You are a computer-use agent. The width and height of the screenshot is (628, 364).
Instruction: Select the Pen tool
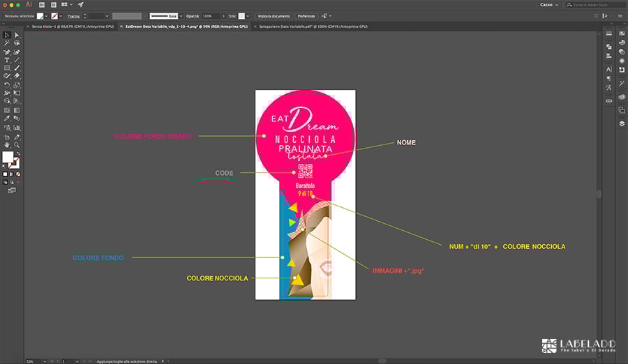click(x=7, y=52)
